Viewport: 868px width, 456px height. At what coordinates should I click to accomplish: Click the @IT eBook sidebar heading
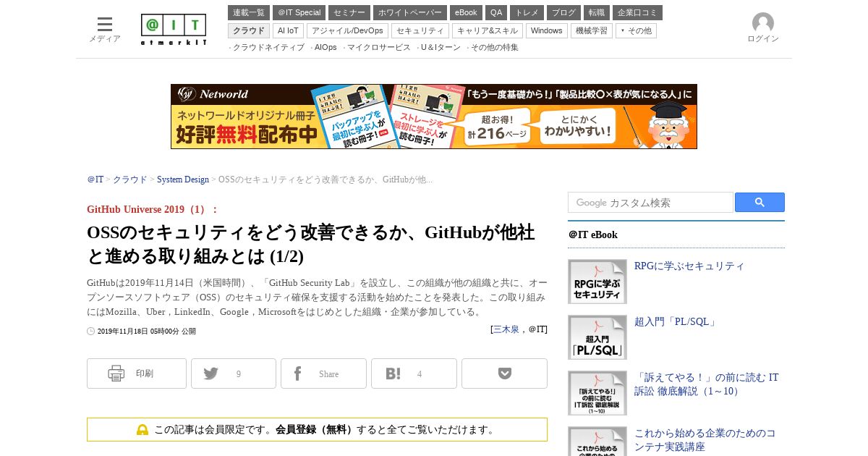point(593,235)
